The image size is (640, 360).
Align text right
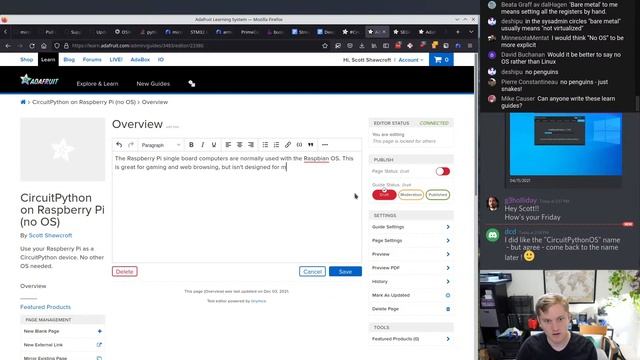[251, 145]
